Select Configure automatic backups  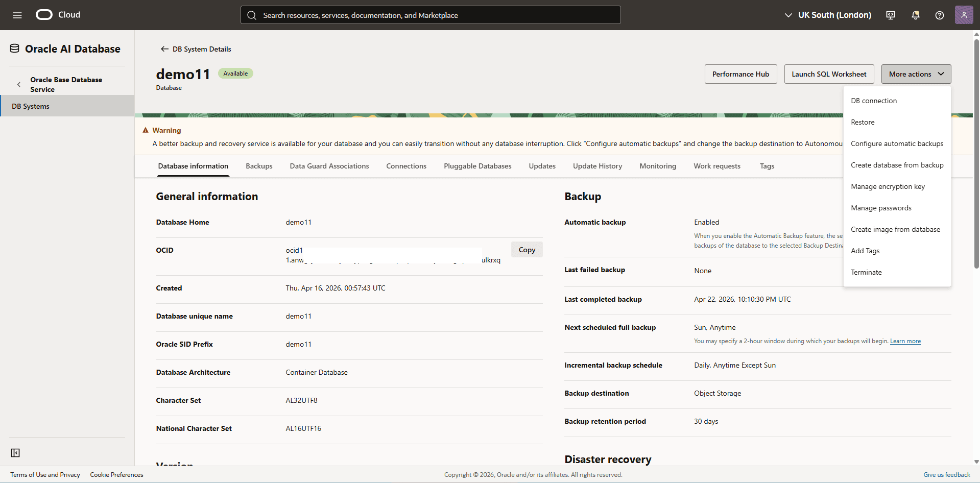pos(897,143)
